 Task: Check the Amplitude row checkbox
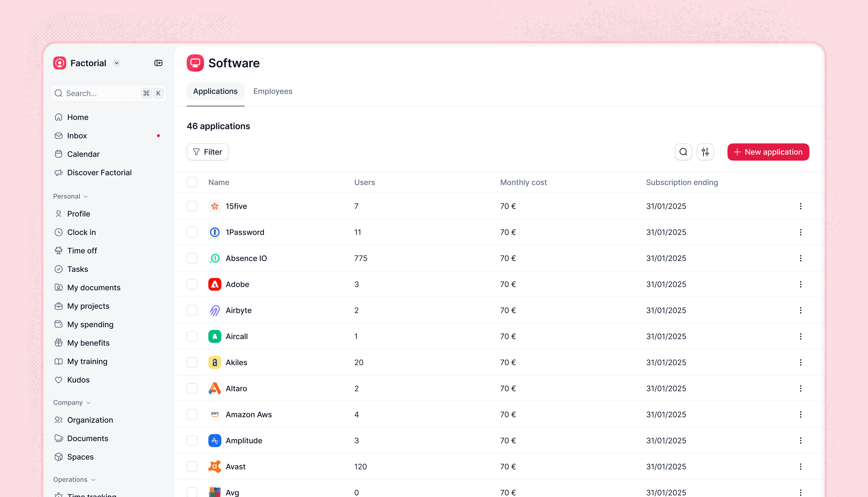coord(192,441)
